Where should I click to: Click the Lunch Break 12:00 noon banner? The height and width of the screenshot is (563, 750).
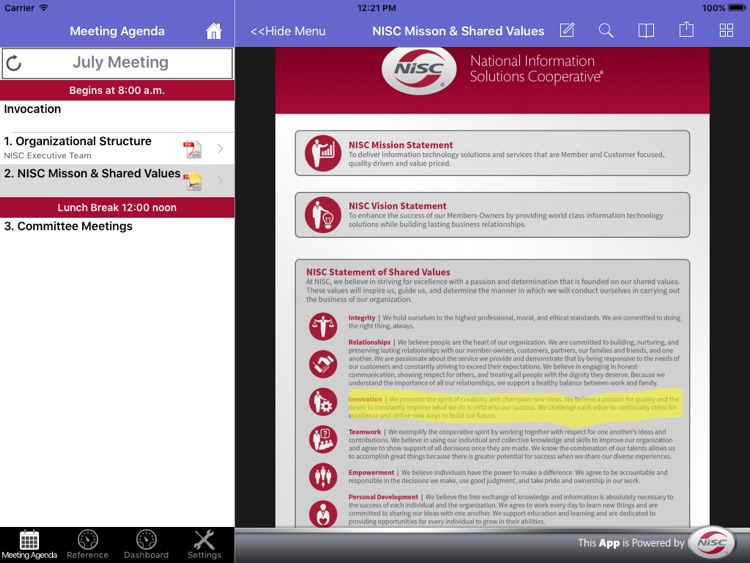pos(117,208)
